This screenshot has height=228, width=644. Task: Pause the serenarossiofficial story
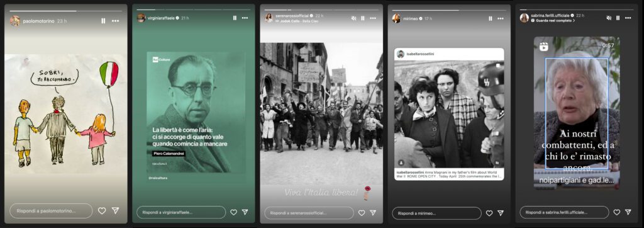click(x=363, y=18)
